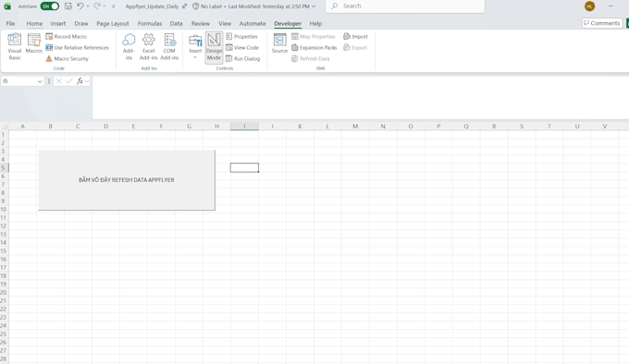The image size is (629, 364).
Task: Open Excel Add-ins manager
Action: point(148,46)
